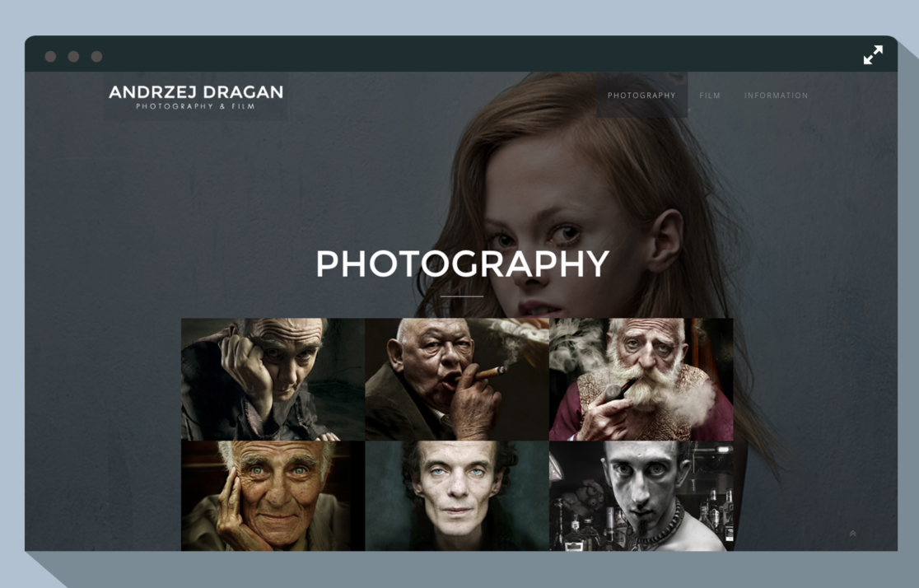View the pale blue-eyed man portrait
919x588 pixels.
[456, 495]
